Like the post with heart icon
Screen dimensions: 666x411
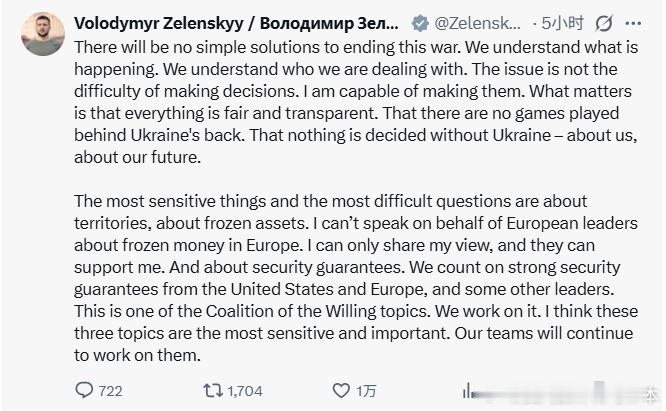[342, 391]
